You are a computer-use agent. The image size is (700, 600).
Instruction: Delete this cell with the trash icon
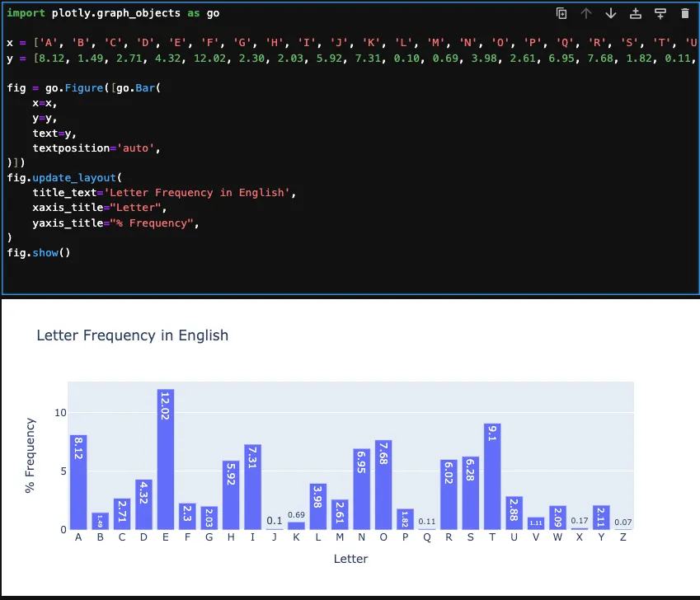click(684, 13)
